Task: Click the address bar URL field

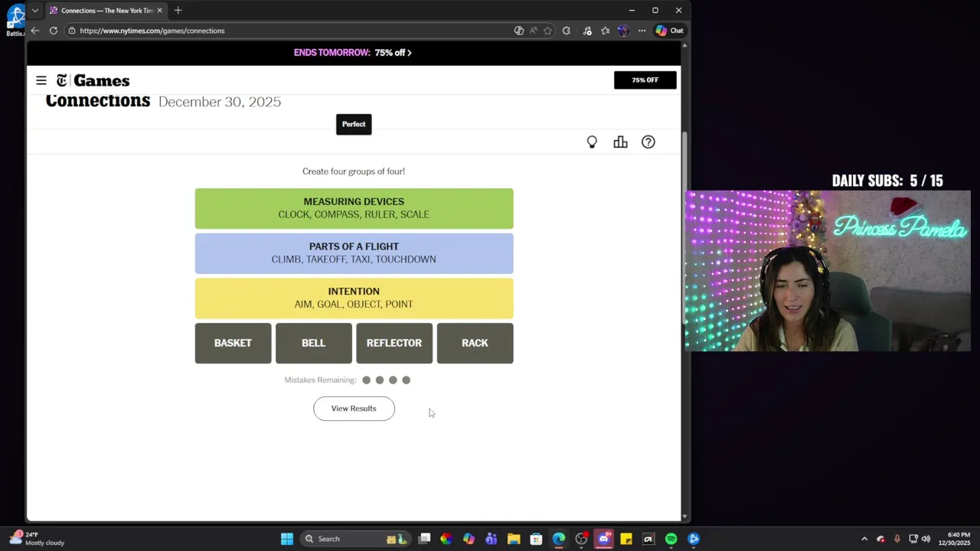Action: point(291,31)
